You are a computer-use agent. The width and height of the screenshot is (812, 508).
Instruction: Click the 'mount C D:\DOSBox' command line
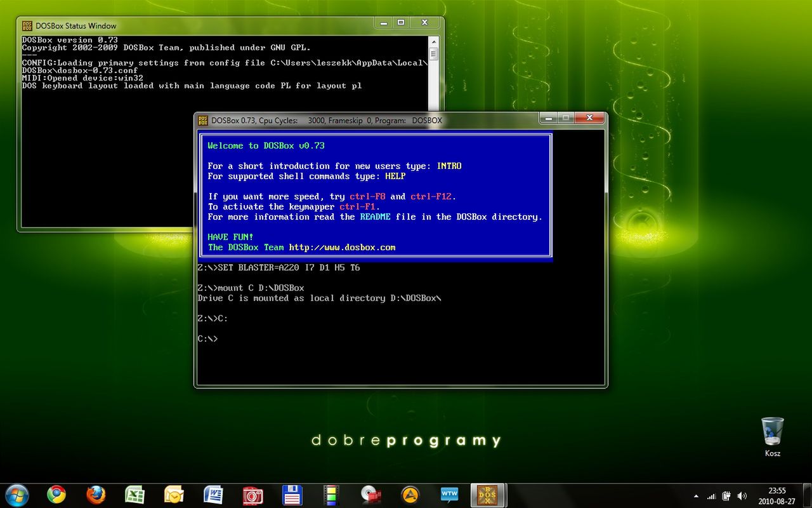(x=251, y=288)
